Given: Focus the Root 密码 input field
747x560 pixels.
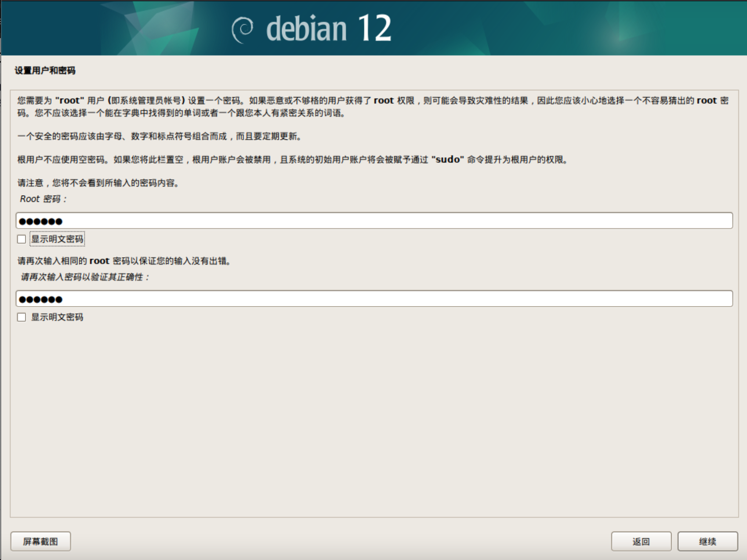Looking at the screenshot, I should click(x=374, y=221).
